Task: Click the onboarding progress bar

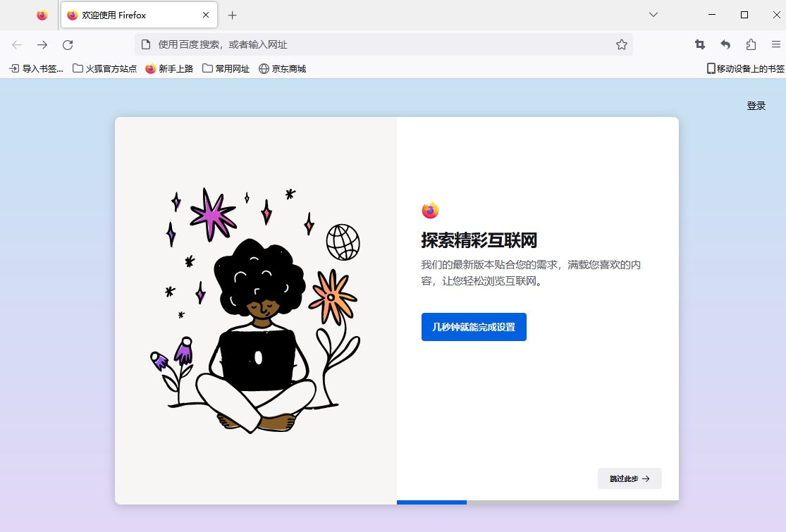Action: click(x=537, y=502)
